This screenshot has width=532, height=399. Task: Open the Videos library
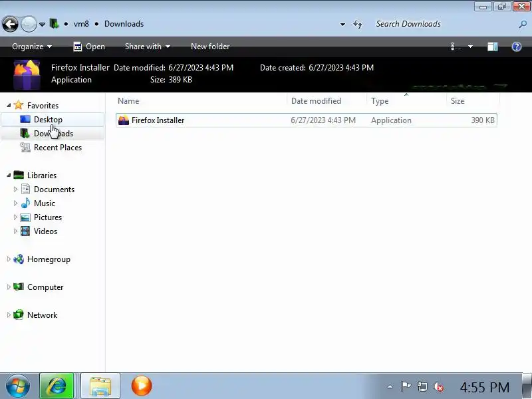pyautogui.click(x=45, y=231)
